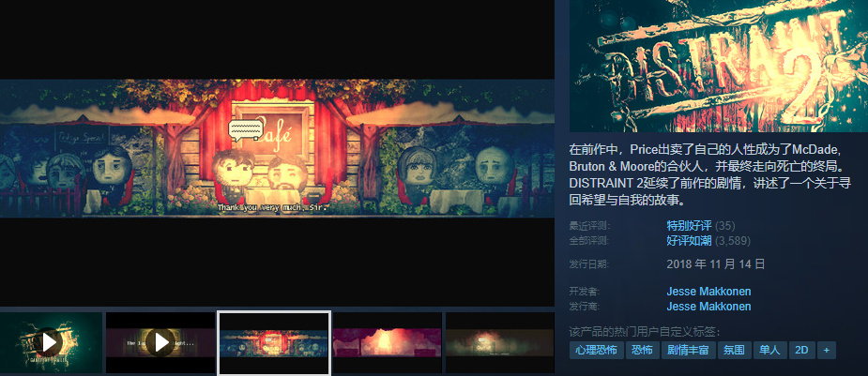
Task: Click the DISTRAINT 2 header image
Action: click(719, 66)
